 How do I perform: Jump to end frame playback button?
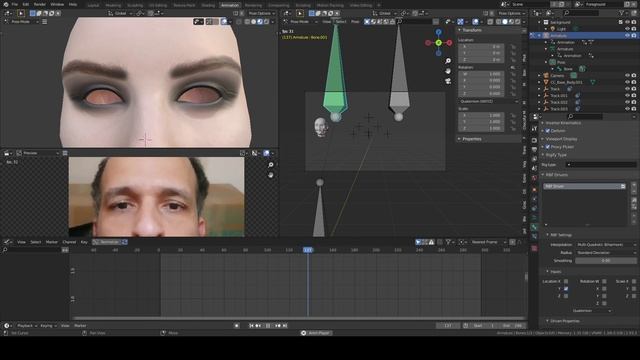pos(285,326)
